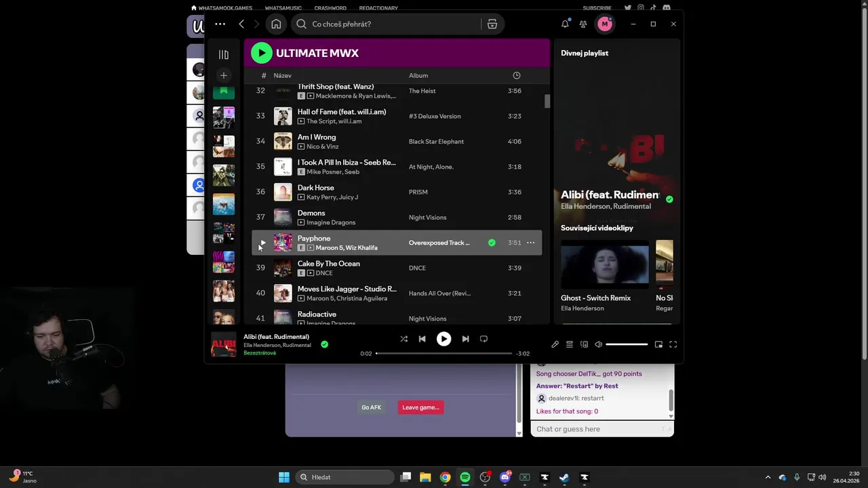Select the Moves Like Jagger track row
Image resolution: width=868 pixels, height=488 pixels.
397,293
